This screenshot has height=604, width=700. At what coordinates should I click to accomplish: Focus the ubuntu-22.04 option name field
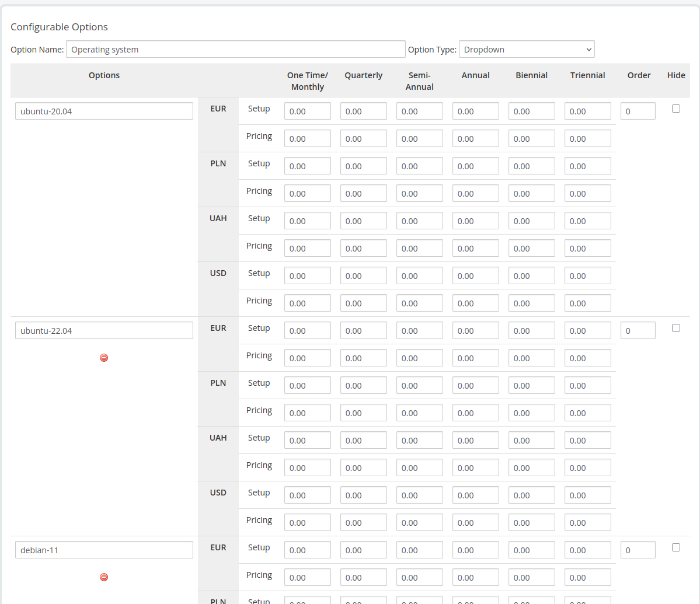tap(104, 331)
